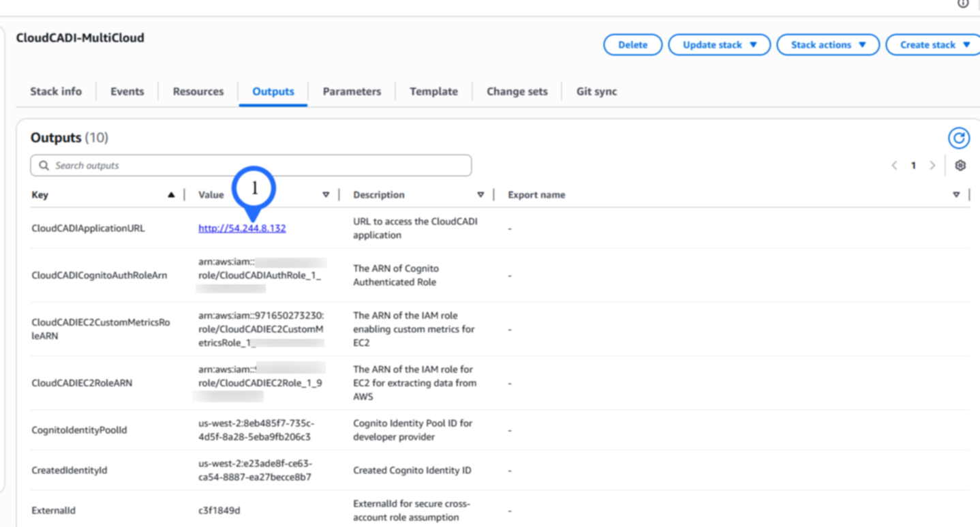Go to the previous outputs page
The width and height of the screenshot is (980, 527).
point(894,166)
